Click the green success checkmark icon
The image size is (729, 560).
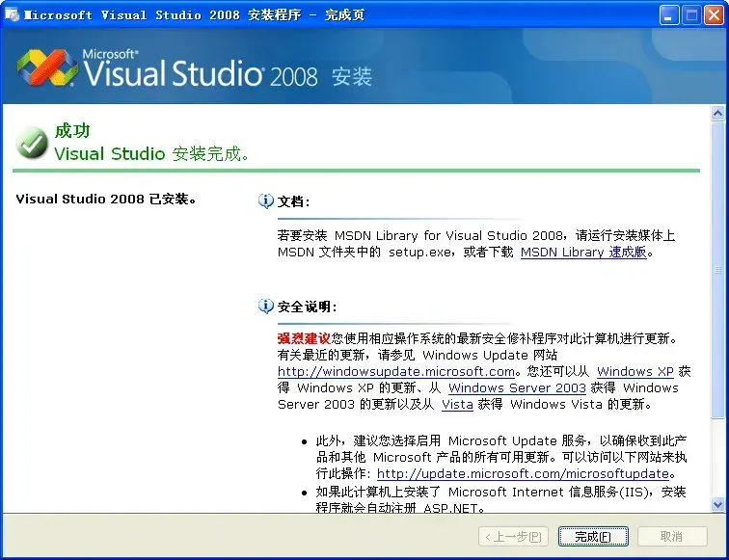click(32, 143)
